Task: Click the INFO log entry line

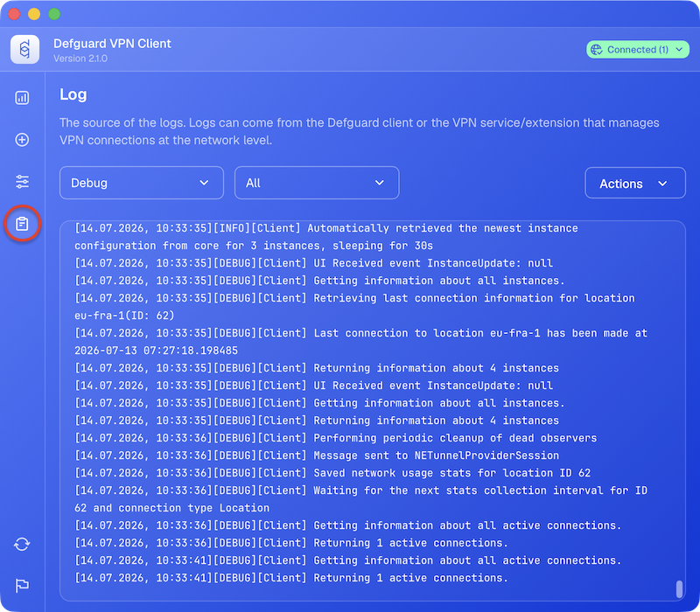Action: click(325, 237)
